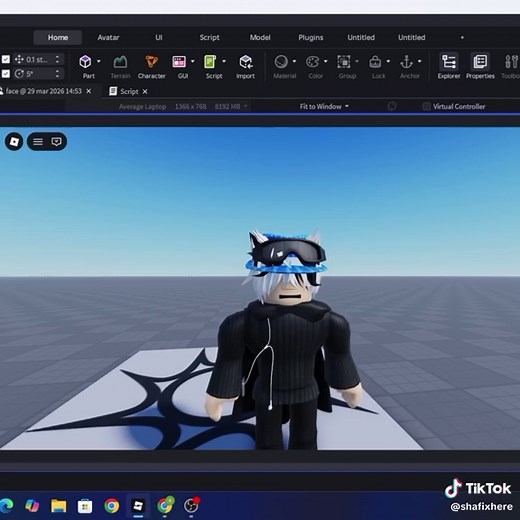Click the 5° rotation snap field
Image resolution: width=520 pixels, height=520 pixels.
[37, 74]
